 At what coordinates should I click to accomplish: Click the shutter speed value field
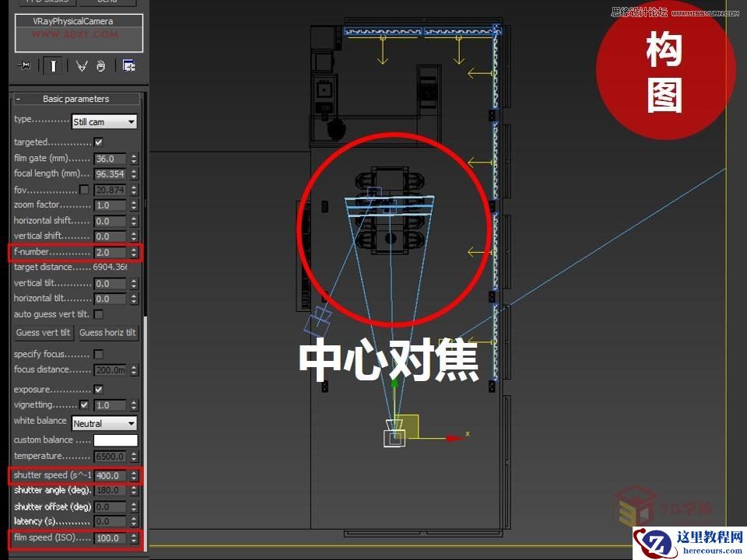point(110,475)
